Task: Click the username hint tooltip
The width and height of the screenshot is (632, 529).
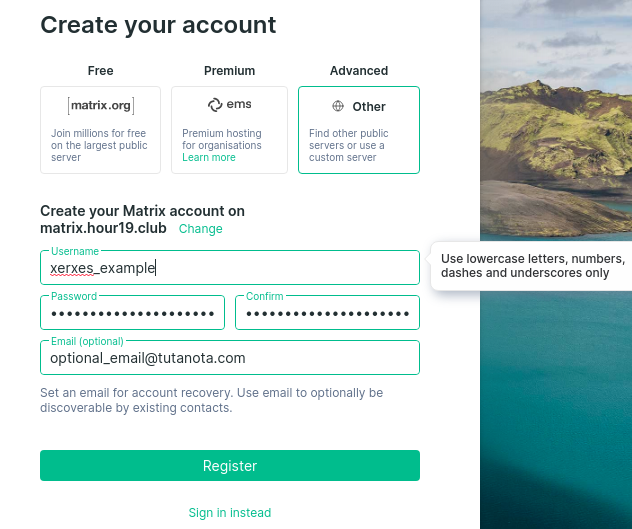Action: tap(532, 266)
